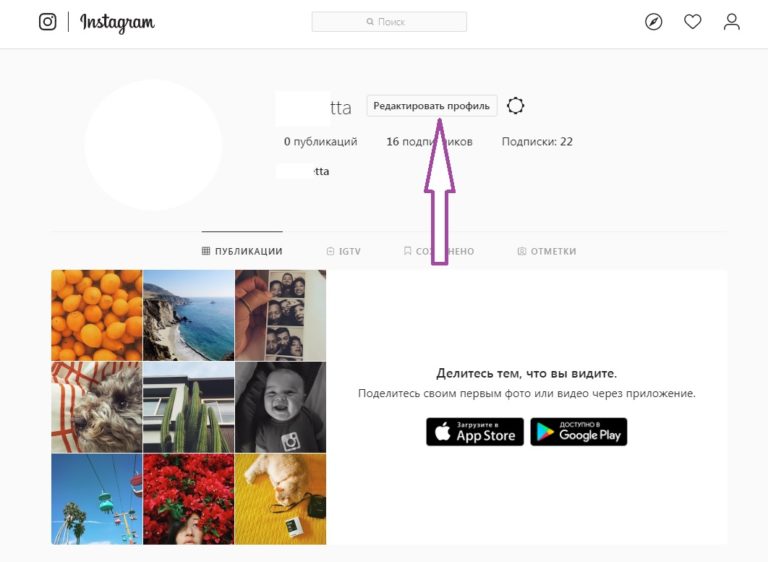Open the Подписки: 22 following link
This screenshot has height=562, width=768.
[x=537, y=142]
